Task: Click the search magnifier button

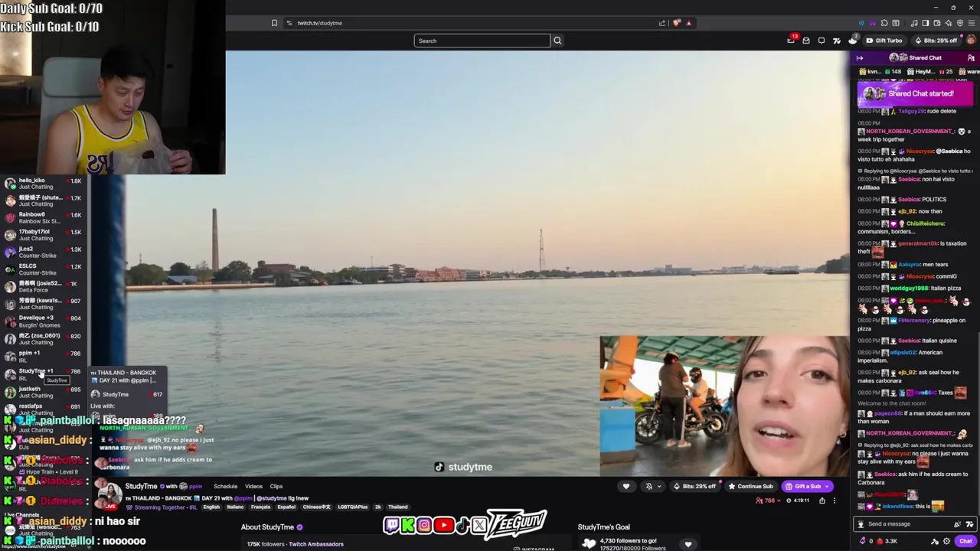Action: (557, 41)
